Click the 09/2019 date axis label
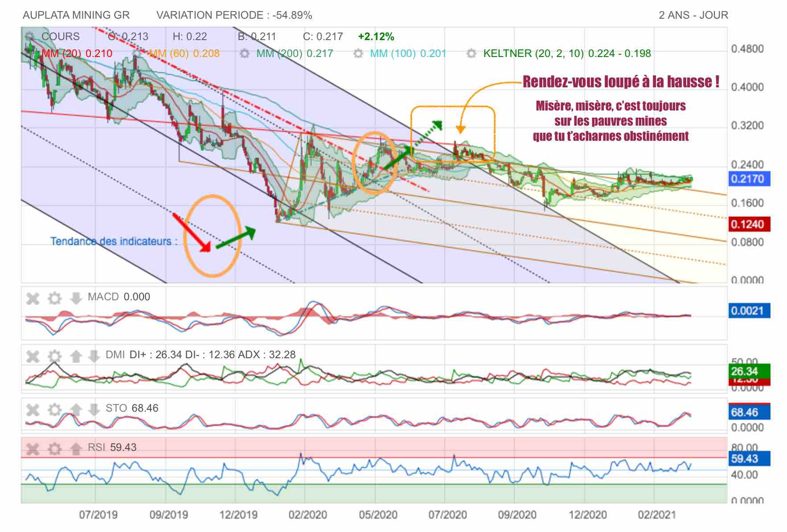This screenshot has height=532, width=787. pos(168,515)
